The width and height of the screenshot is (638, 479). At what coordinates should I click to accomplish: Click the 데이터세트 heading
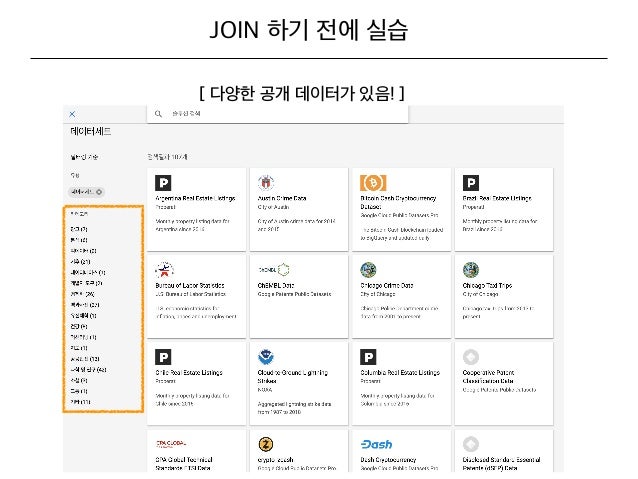click(x=90, y=131)
